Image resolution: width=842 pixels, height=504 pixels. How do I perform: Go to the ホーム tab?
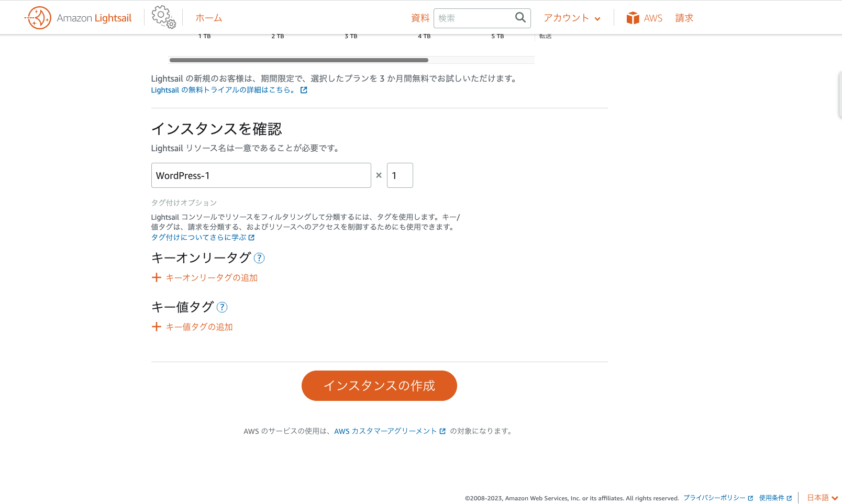click(x=208, y=18)
